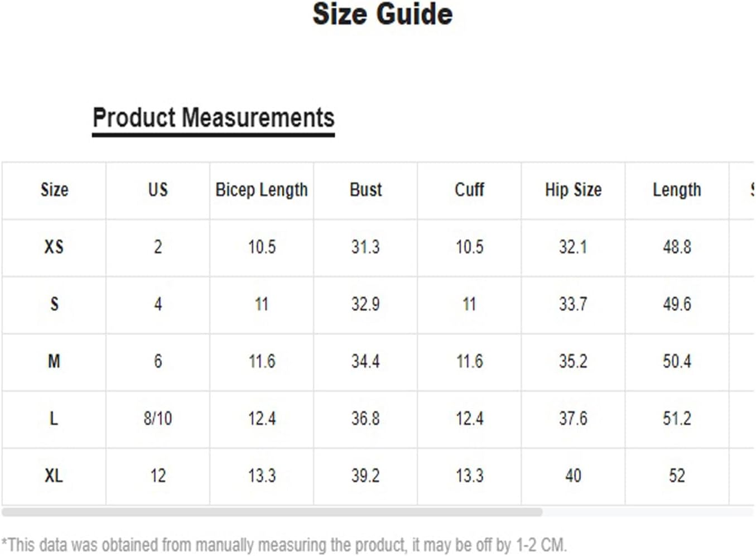This screenshot has width=756, height=556.
Task: Select the XS size row label
Action: tap(54, 247)
